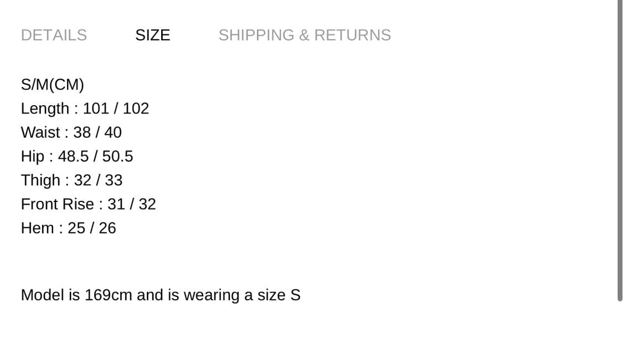The width and height of the screenshot is (623, 364).
Task: Click the Hem value 26
Action: tap(107, 228)
